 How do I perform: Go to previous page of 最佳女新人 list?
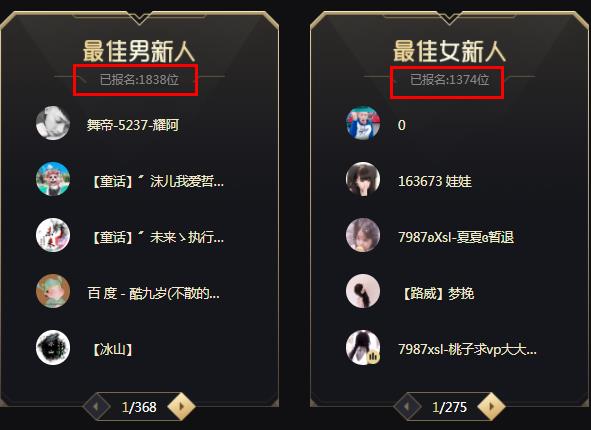coord(407,407)
